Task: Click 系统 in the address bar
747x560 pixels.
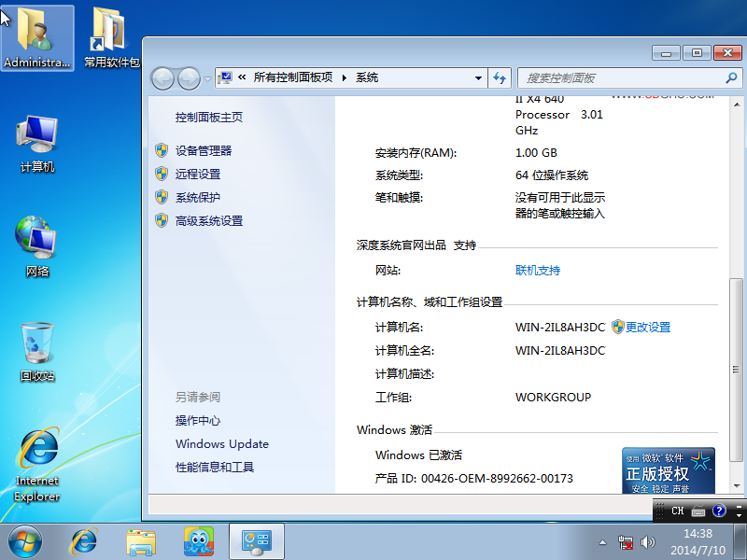Action: 367,77
